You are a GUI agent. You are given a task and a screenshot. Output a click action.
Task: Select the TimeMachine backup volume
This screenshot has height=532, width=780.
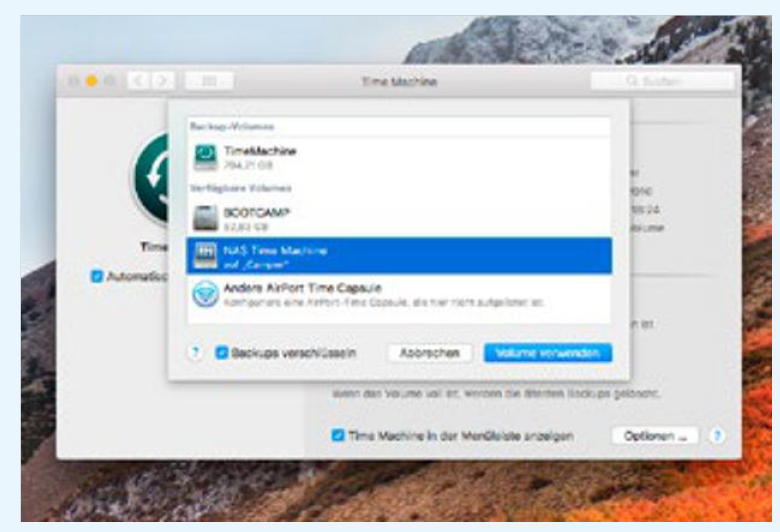[x=399, y=157]
